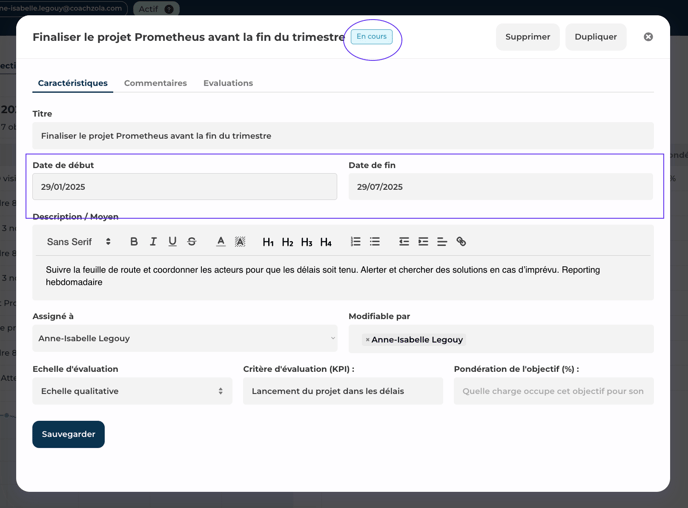
Task: Apply Heading 3 style
Action: [306, 242]
